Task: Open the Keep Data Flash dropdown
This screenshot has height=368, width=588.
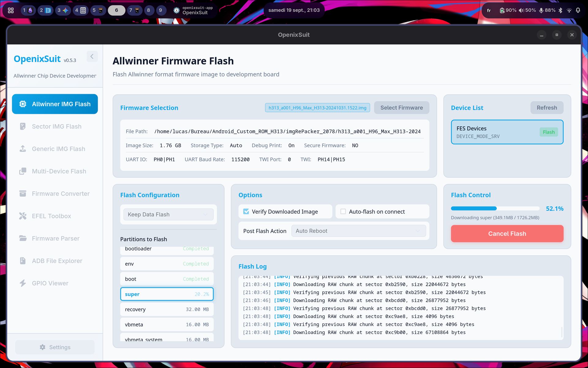Action: (x=168, y=214)
